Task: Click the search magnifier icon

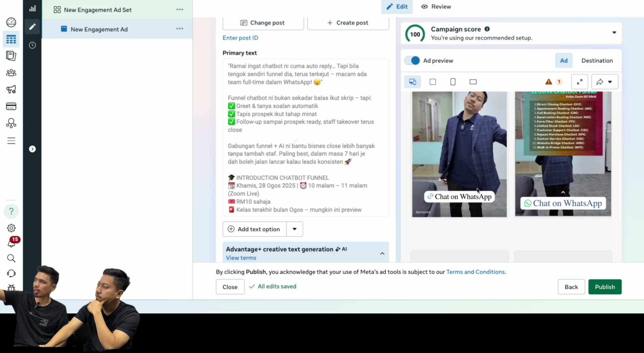Action: [x=11, y=258]
